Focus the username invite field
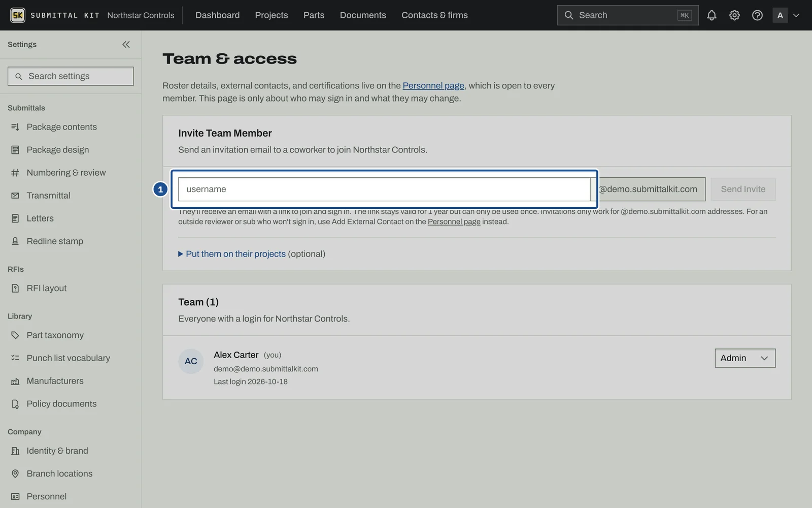 point(384,189)
